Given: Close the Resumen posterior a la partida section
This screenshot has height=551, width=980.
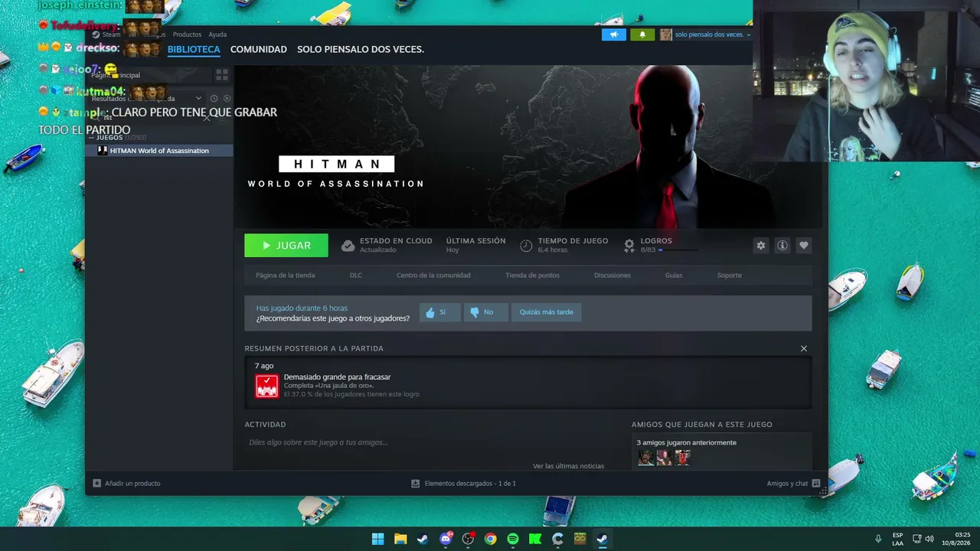Looking at the screenshot, I should pos(804,349).
